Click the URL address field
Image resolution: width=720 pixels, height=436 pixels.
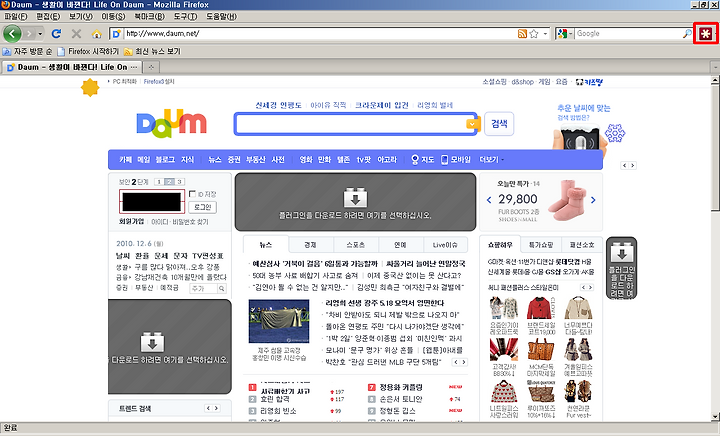pyautogui.click(x=319, y=34)
